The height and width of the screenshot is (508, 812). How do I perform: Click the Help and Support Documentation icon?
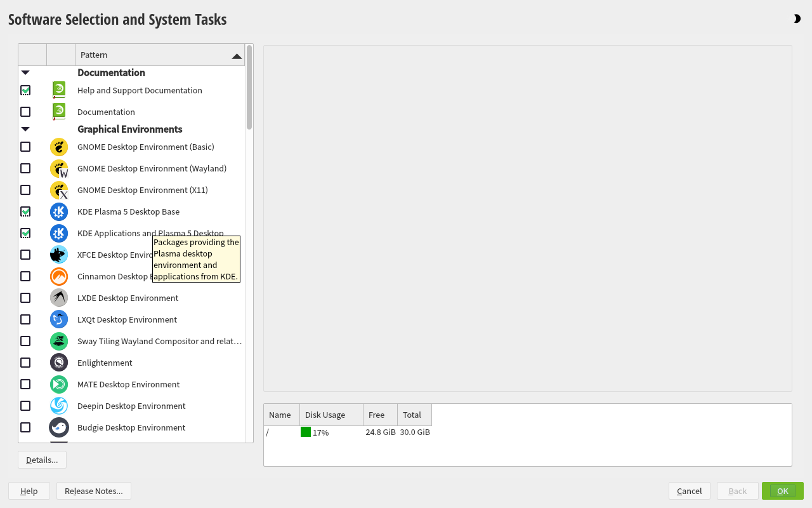click(x=59, y=90)
